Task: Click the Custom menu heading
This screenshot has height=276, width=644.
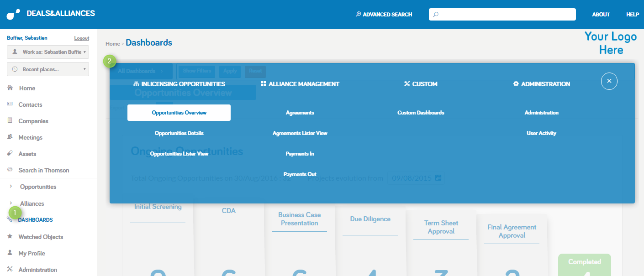Action: pyautogui.click(x=425, y=84)
